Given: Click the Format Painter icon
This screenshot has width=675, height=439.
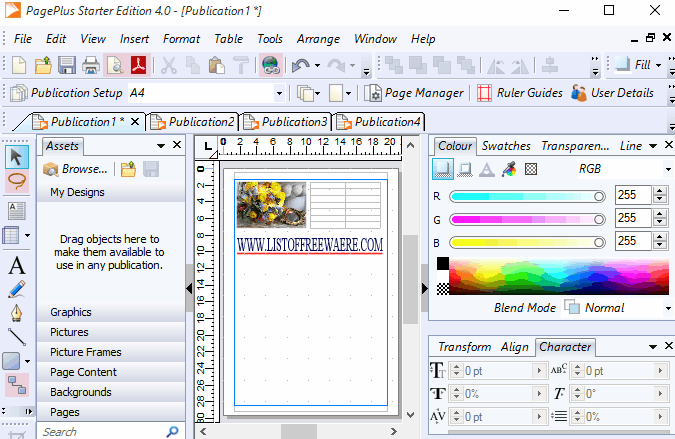Looking at the screenshot, I should point(241,65).
